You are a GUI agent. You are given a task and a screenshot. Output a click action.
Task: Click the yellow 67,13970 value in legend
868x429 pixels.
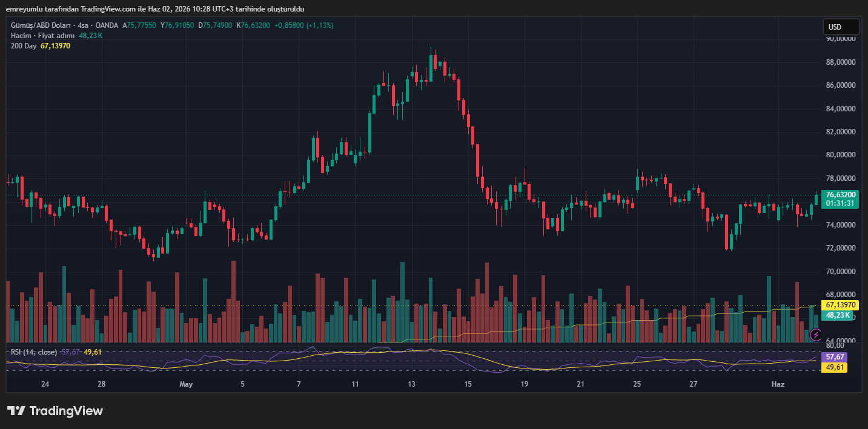(x=56, y=46)
